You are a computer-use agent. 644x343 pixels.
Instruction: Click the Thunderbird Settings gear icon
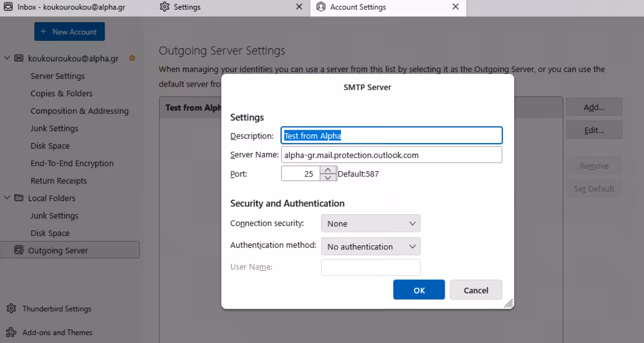point(10,309)
